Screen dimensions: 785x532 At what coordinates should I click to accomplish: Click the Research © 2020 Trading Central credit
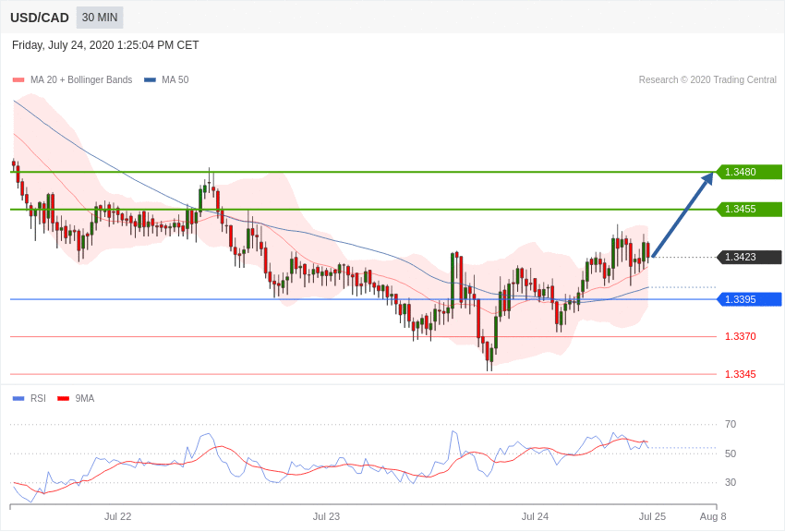[x=707, y=80]
